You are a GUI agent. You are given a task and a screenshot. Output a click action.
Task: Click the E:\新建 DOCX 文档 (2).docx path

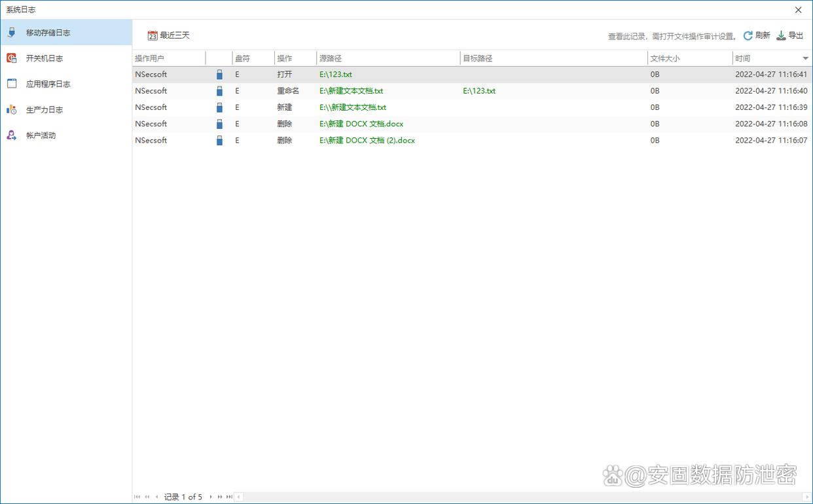pos(367,140)
